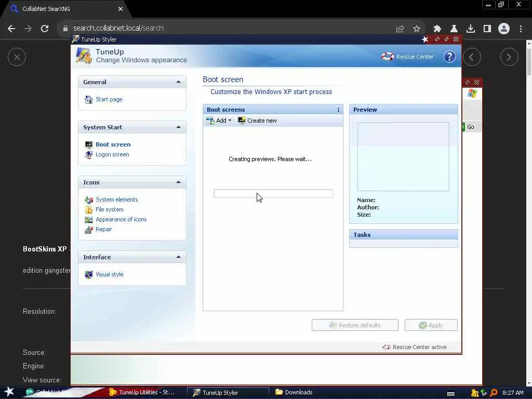Open the Start star button on taskbar
The image size is (532, 399).
click(x=9, y=392)
